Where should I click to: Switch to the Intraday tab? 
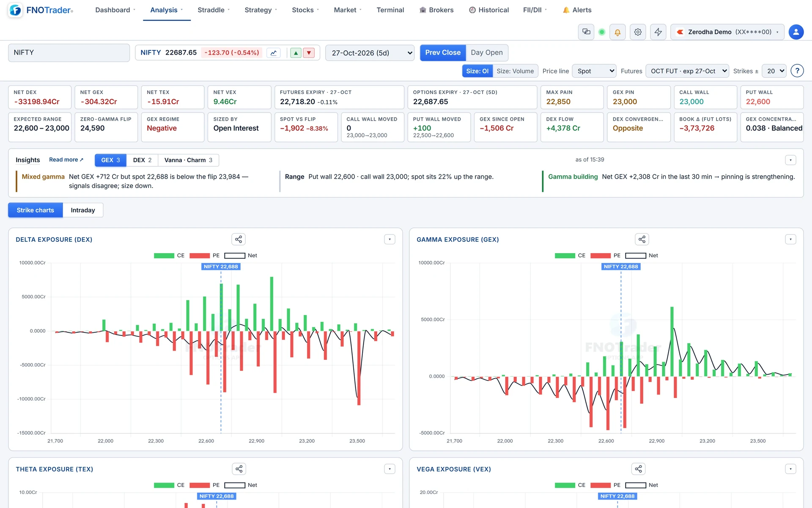(83, 210)
